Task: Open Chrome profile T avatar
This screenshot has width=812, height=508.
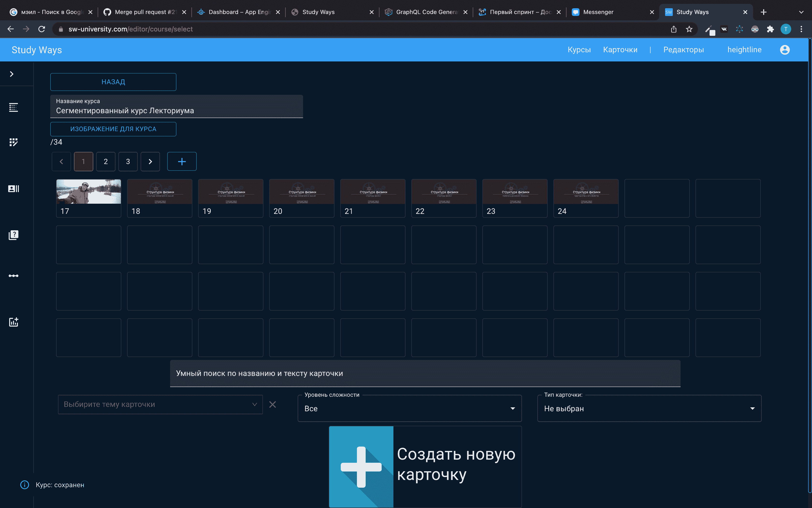Action: 786,29
